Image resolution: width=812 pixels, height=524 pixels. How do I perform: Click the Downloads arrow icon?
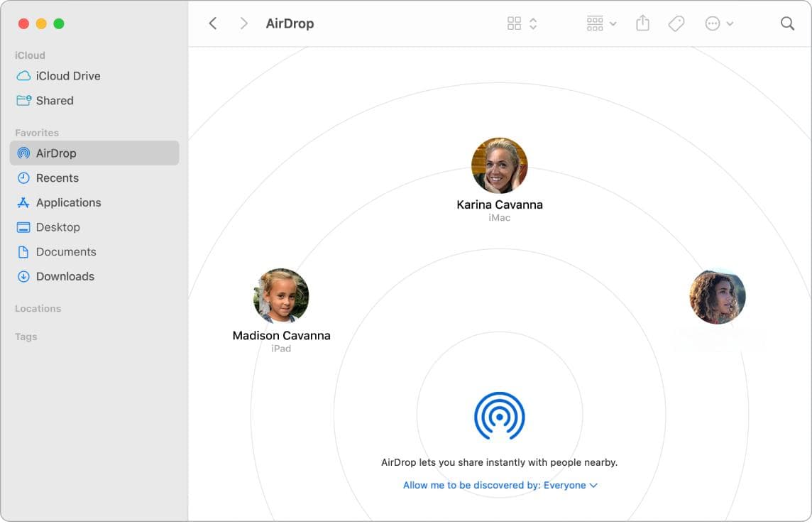click(23, 276)
